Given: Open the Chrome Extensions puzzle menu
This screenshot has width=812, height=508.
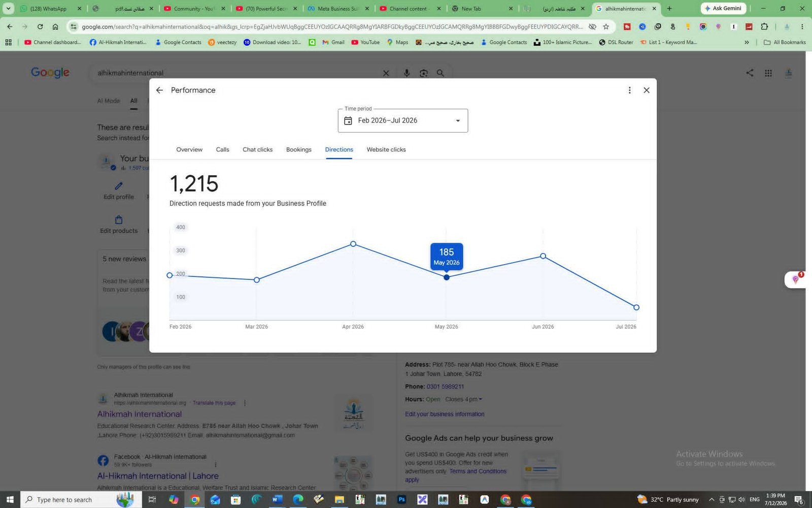Looking at the screenshot, I should tap(764, 26).
